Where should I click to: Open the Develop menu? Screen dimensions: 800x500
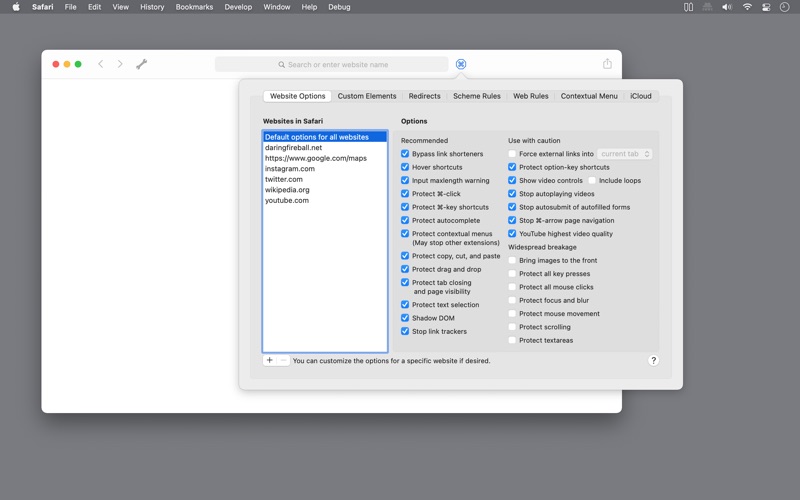[238, 7]
